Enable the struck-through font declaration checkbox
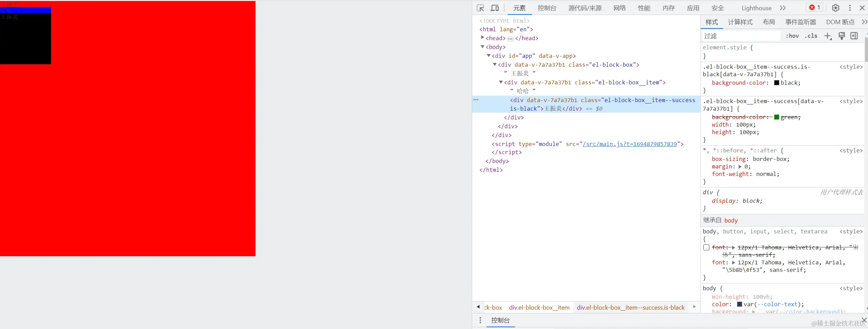The image size is (868, 329). 707,247
